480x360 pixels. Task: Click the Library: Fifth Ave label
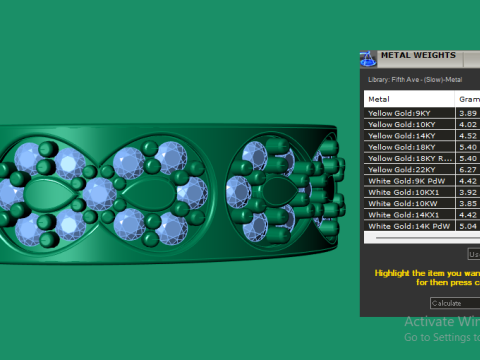pyautogui.click(x=415, y=80)
